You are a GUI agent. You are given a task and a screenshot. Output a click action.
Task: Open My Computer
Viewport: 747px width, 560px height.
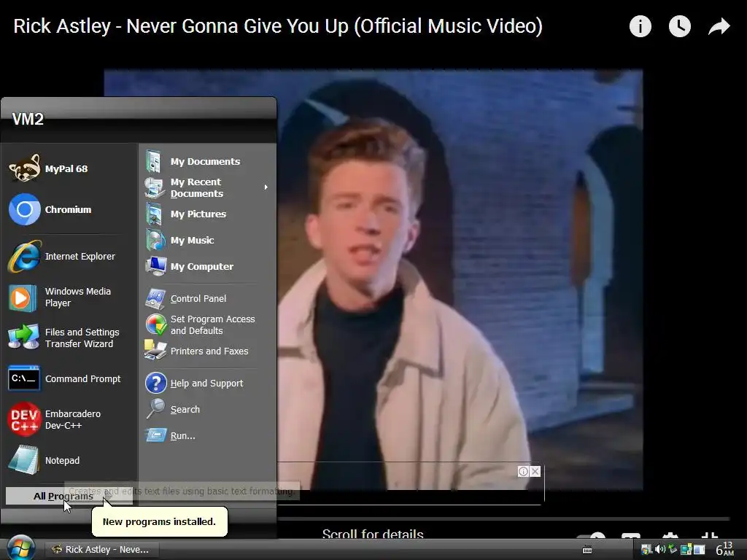(208, 266)
